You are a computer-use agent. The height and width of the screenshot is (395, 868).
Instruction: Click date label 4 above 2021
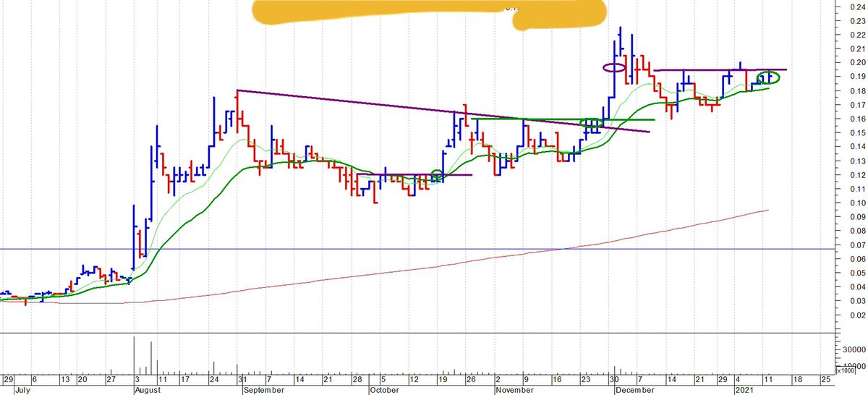(x=739, y=379)
